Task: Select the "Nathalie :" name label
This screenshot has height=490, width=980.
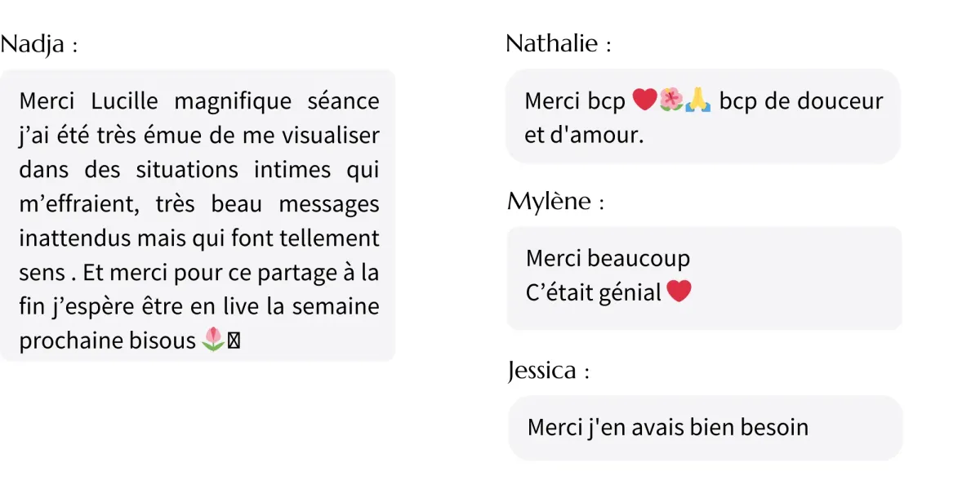Action: pos(559,43)
